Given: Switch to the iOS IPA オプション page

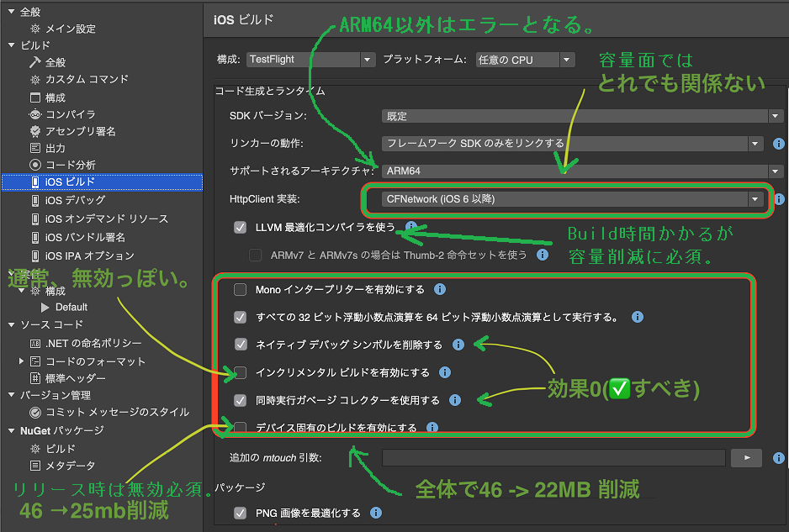Looking at the screenshot, I should tap(37, 255).
